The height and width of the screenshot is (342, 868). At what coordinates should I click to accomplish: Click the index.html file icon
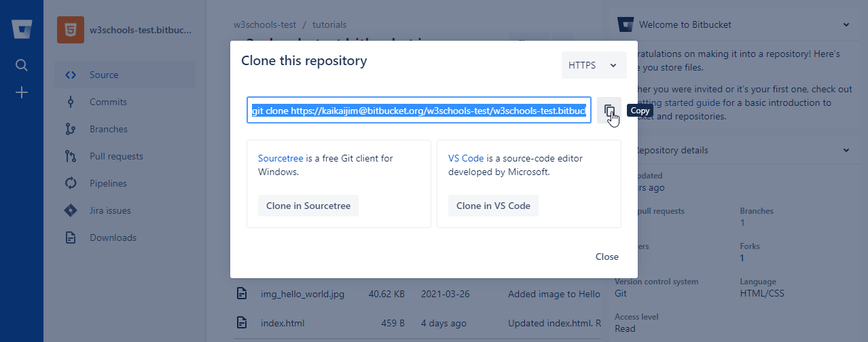[241, 323]
